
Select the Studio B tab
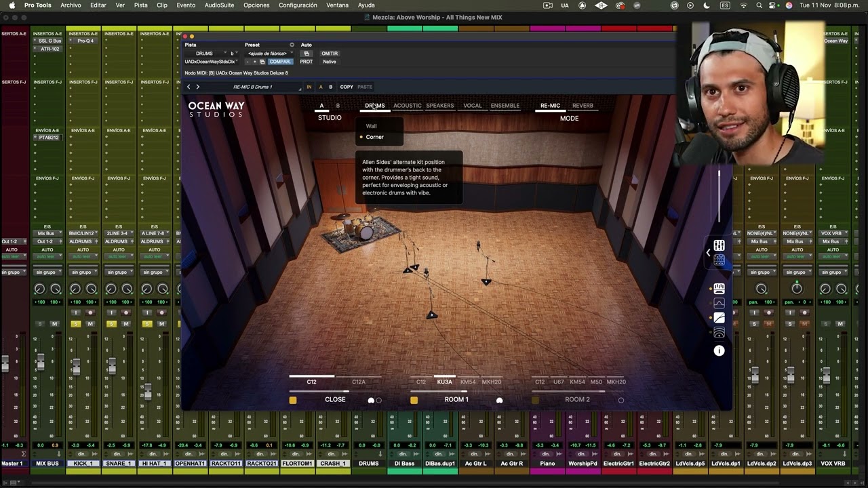338,106
